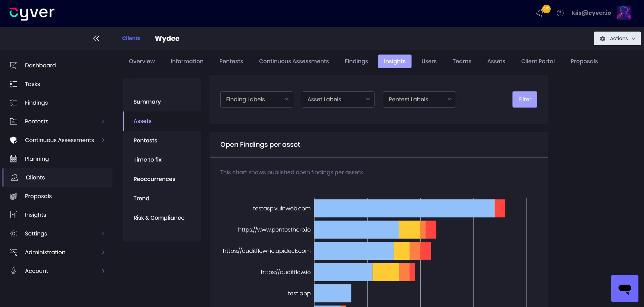
Task: Click the Findings checklist icon in sidebar
Action: [x=14, y=103]
